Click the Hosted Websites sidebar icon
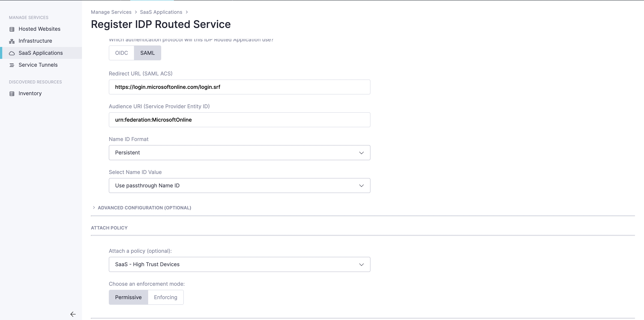644x320 pixels. click(12, 29)
